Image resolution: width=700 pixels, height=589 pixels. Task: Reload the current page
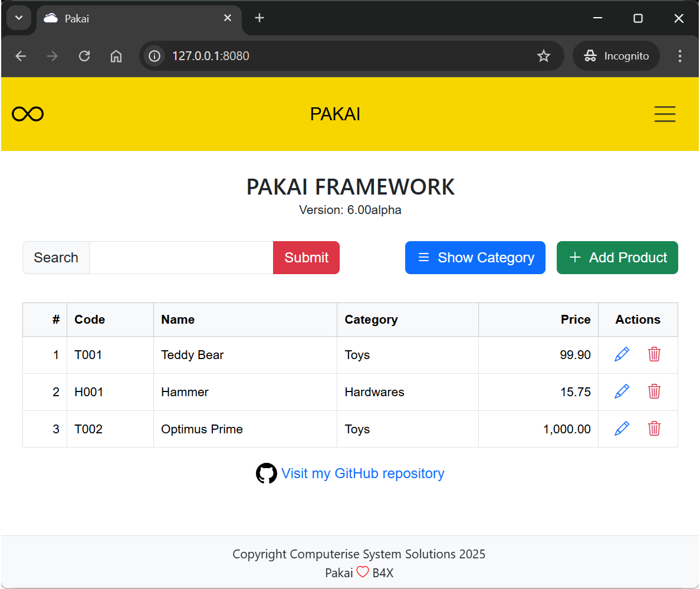click(x=84, y=56)
